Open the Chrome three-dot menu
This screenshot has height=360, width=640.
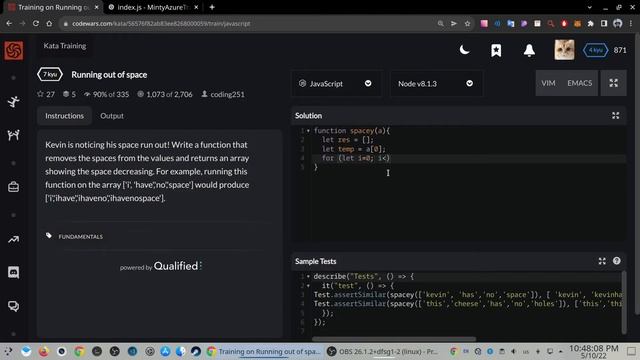tap(631, 24)
